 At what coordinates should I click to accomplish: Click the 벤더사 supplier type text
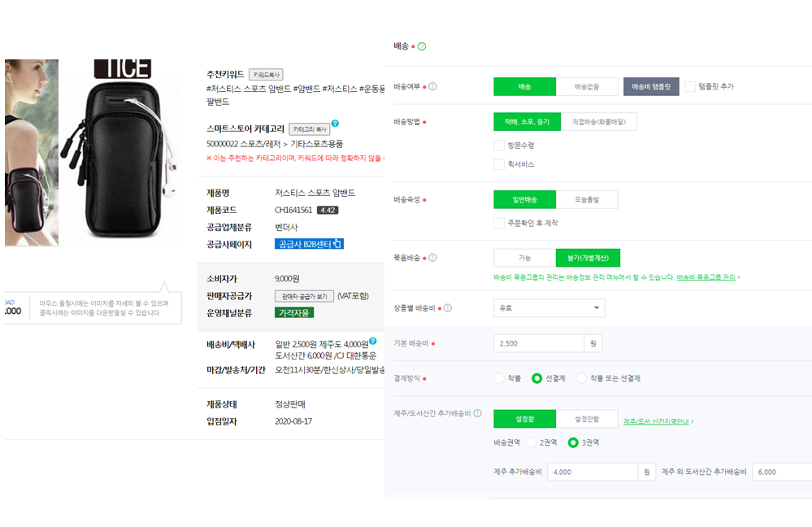pyautogui.click(x=286, y=227)
